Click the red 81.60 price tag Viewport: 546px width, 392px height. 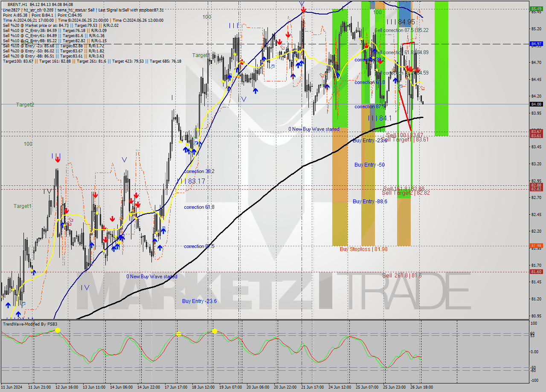[536, 271]
